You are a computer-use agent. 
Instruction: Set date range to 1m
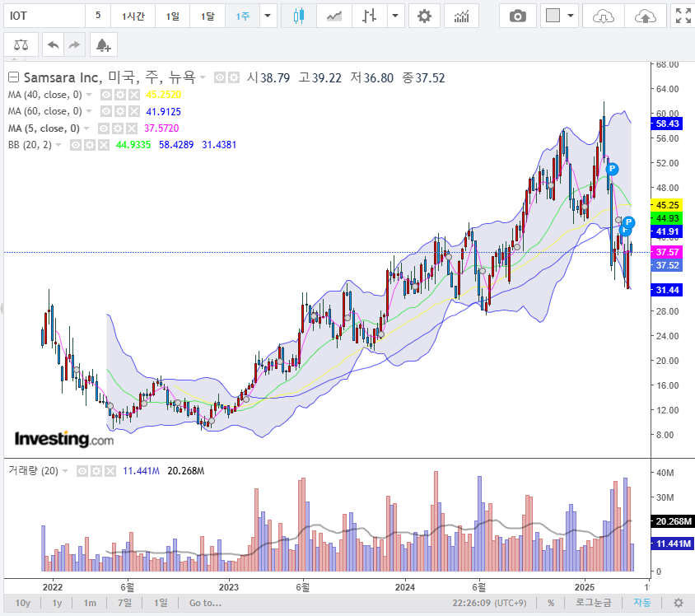(90, 603)
